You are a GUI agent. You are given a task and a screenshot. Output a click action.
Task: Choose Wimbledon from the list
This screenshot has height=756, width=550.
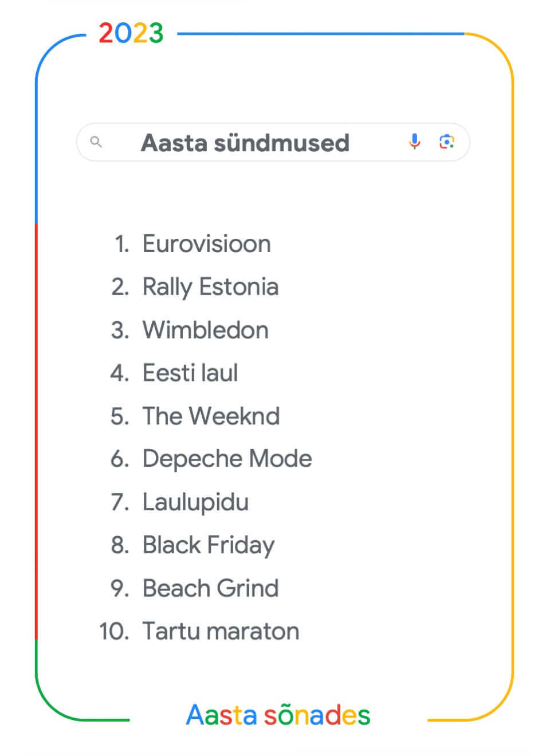pyautogui.click(x=205, y=330)
